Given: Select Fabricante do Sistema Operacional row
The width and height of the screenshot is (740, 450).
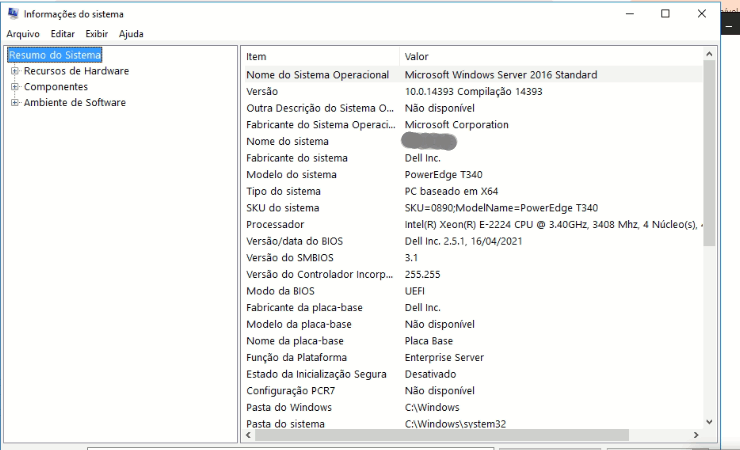Looking at the screenshot, I should pyautogui.click(x=472, y=125).
